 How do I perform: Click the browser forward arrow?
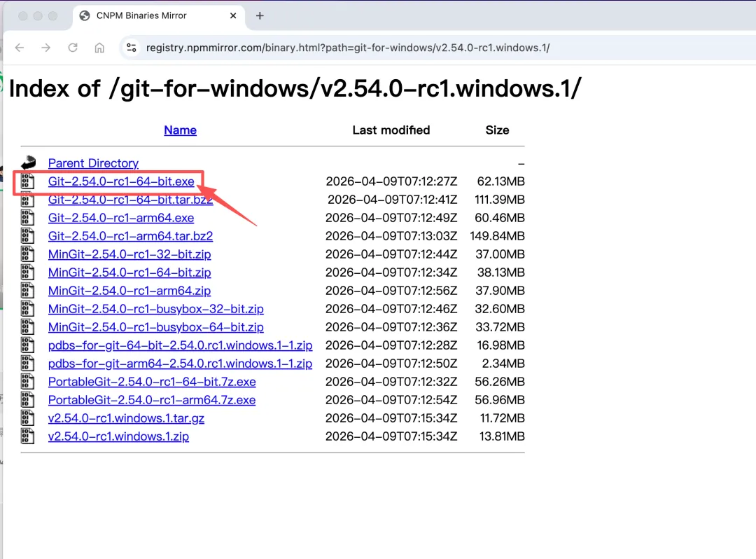[x=45, y=48]
